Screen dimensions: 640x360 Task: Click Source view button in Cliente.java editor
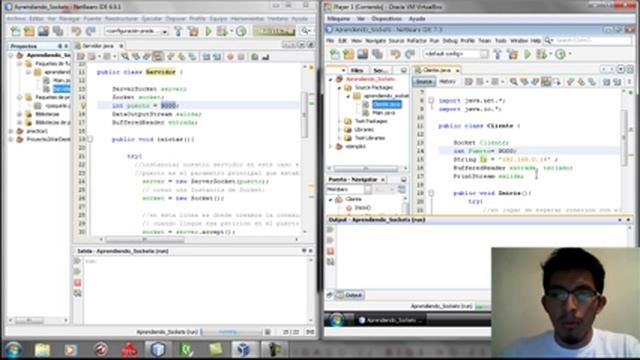pos(424,82)
